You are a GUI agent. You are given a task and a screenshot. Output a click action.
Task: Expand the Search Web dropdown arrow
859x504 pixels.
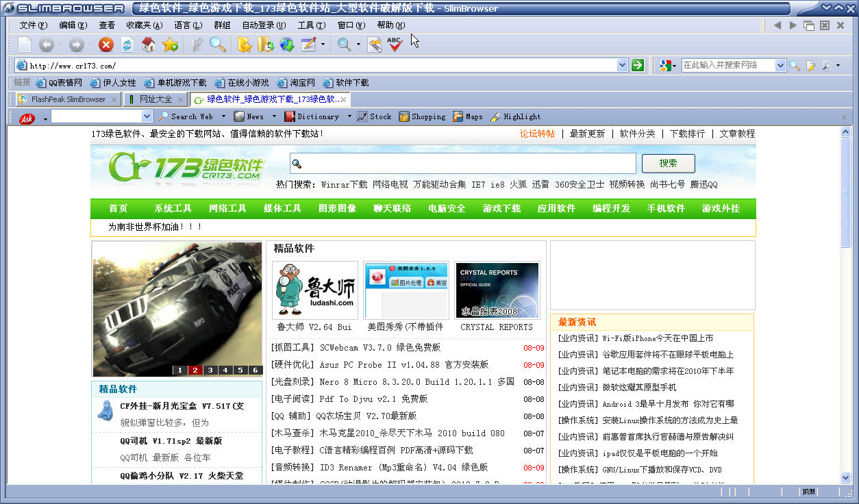[223, 117]
